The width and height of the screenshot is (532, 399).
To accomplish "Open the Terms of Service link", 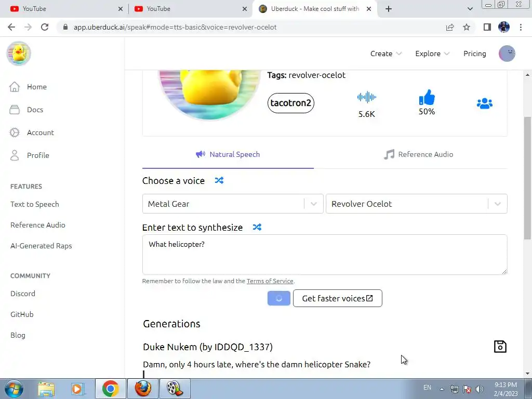I will [x=270, y=281].
